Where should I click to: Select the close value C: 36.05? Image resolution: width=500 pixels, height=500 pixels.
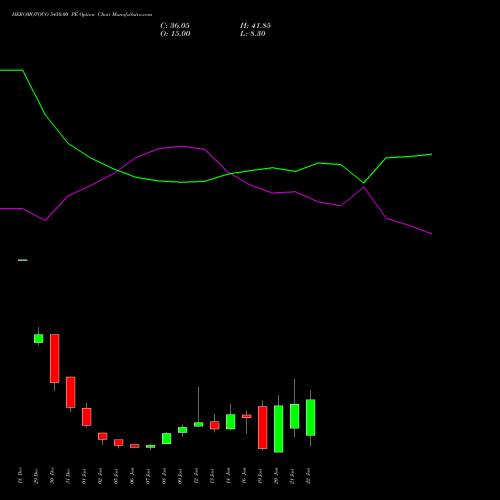175,26
